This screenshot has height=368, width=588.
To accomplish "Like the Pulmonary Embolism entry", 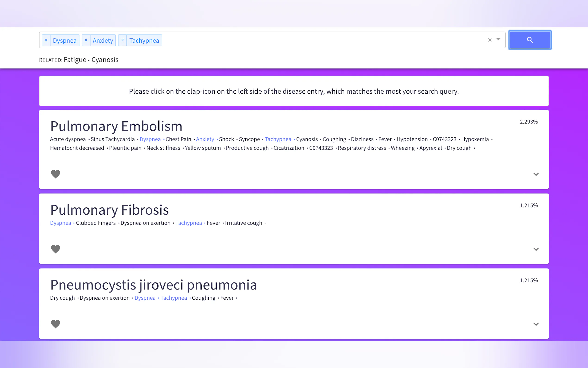I will (55, 174).
